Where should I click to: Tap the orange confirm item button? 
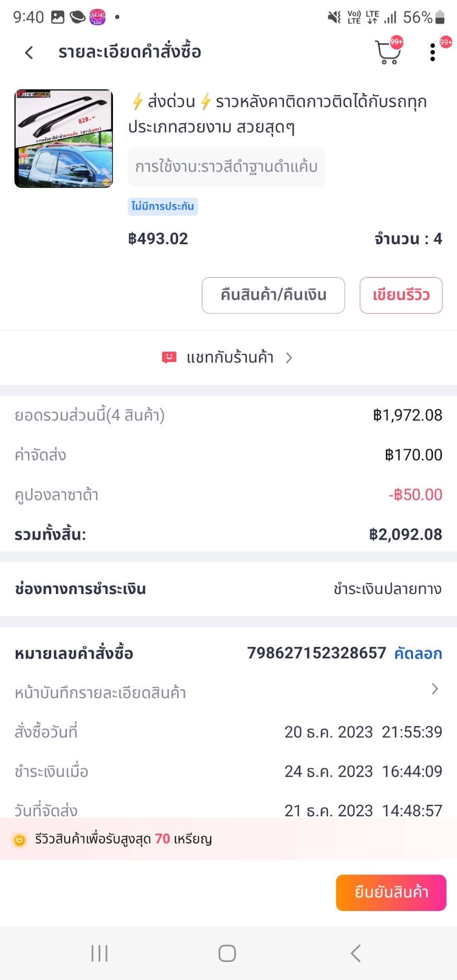pyautogui.click(x=391, y=893)
